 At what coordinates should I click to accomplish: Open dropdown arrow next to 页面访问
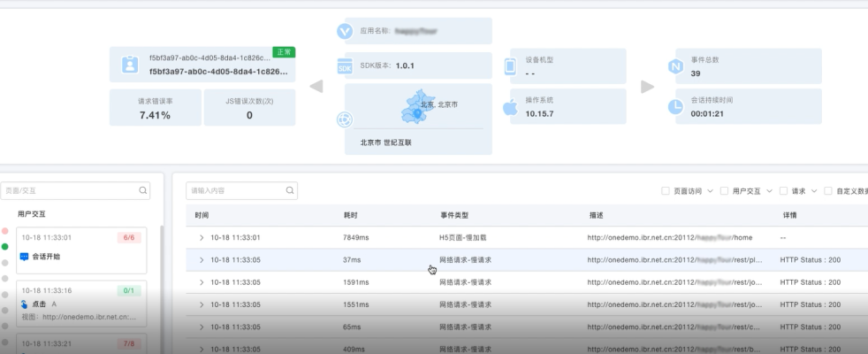712,190
